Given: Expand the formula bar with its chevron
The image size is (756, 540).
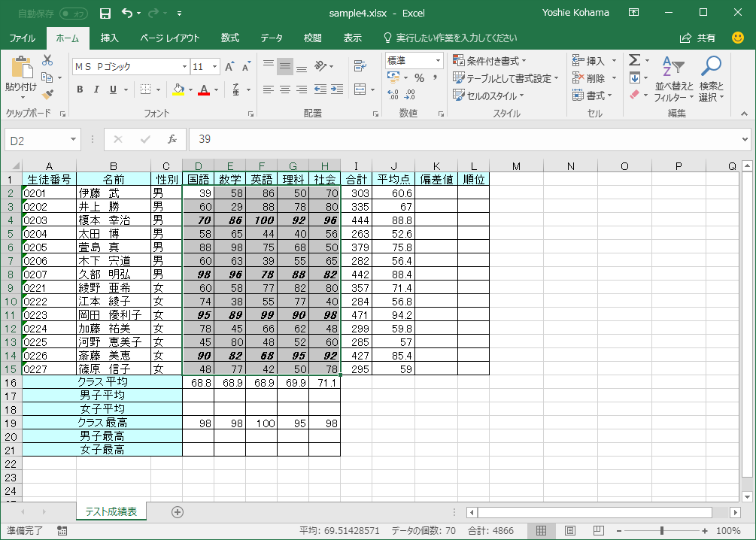Looking at the screenshot, I should (745, 140).
